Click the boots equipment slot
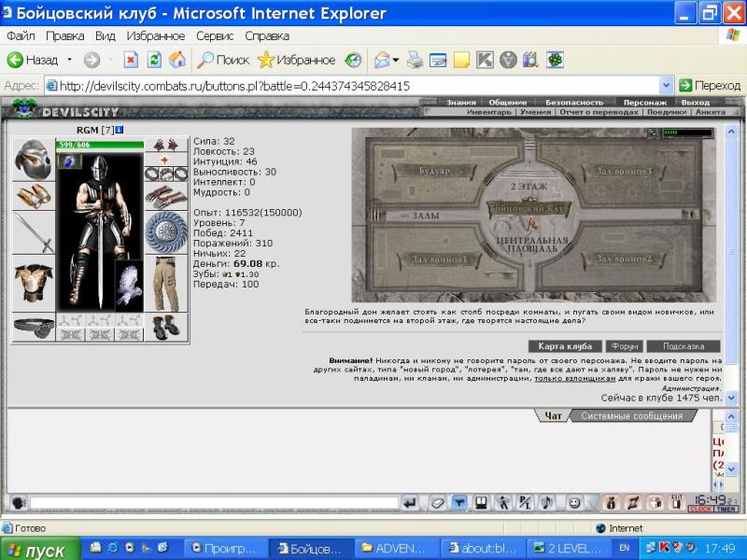This screenshot has width=747, height=560. coord(166,328)
